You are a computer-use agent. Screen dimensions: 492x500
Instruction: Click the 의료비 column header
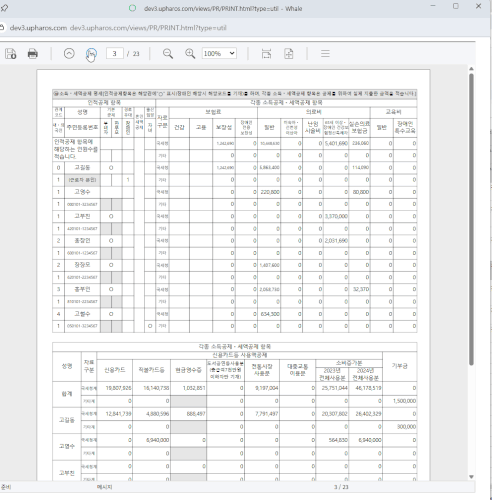[314, 112]
